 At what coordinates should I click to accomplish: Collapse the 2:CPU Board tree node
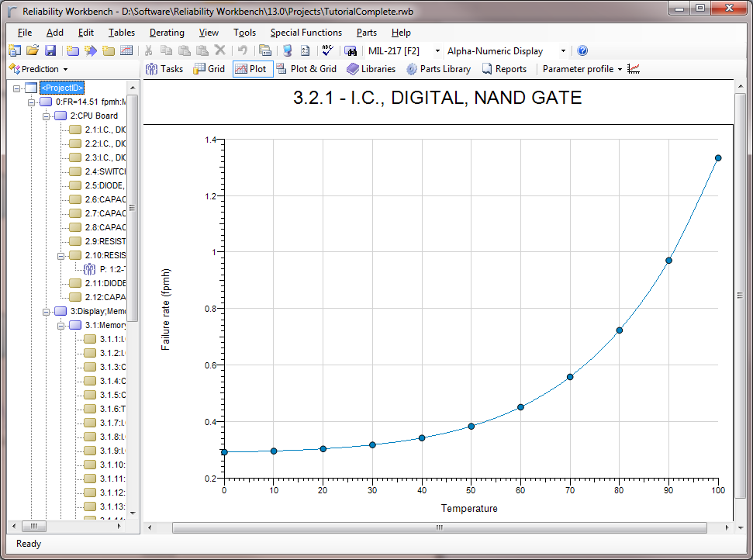tap(46, 115)
